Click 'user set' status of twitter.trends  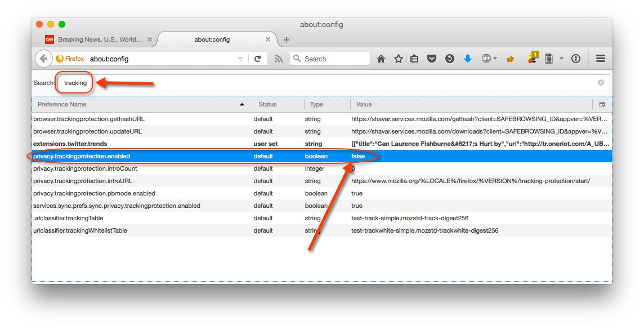point(265,144)
